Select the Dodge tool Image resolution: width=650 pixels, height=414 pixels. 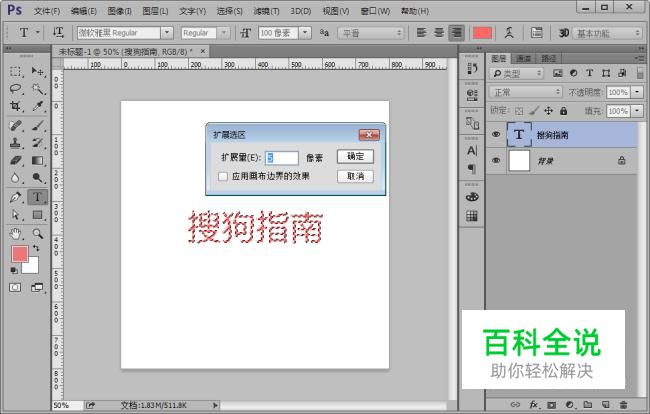[x=37, y=178]
